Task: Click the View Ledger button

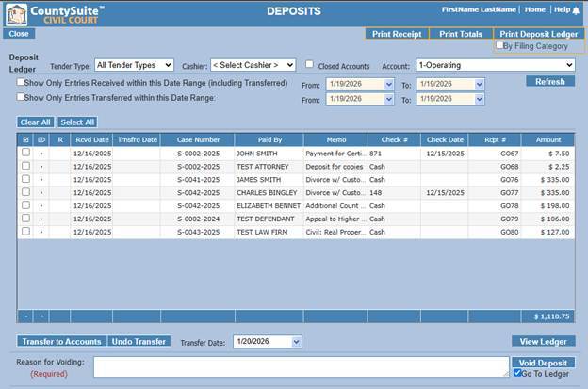Action: [543, 341]
